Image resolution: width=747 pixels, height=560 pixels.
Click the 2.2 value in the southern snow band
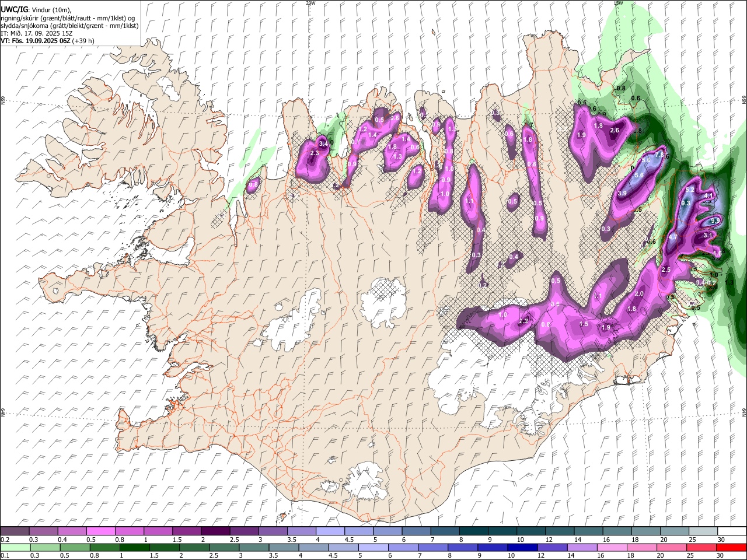(x=523, y=321)
